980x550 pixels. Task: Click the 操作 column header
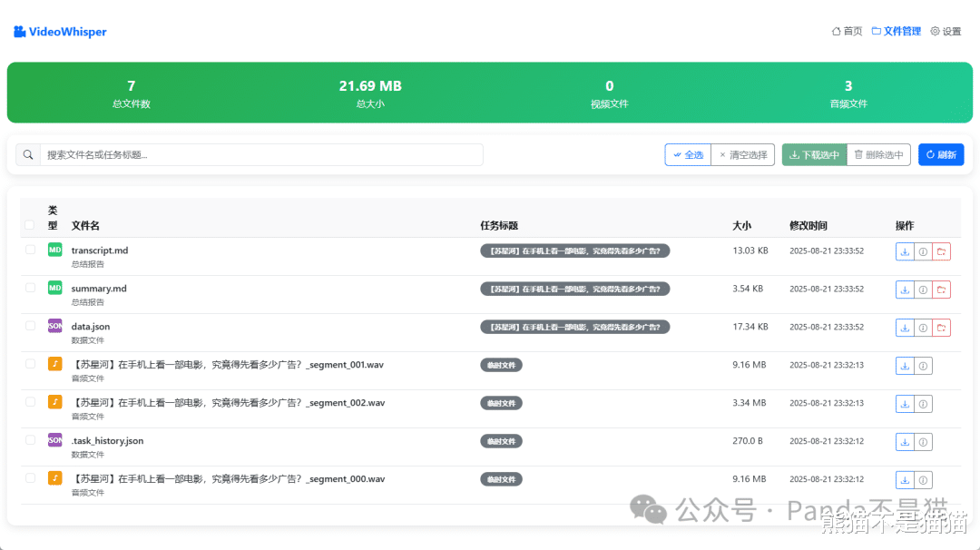tap(905, 226)
